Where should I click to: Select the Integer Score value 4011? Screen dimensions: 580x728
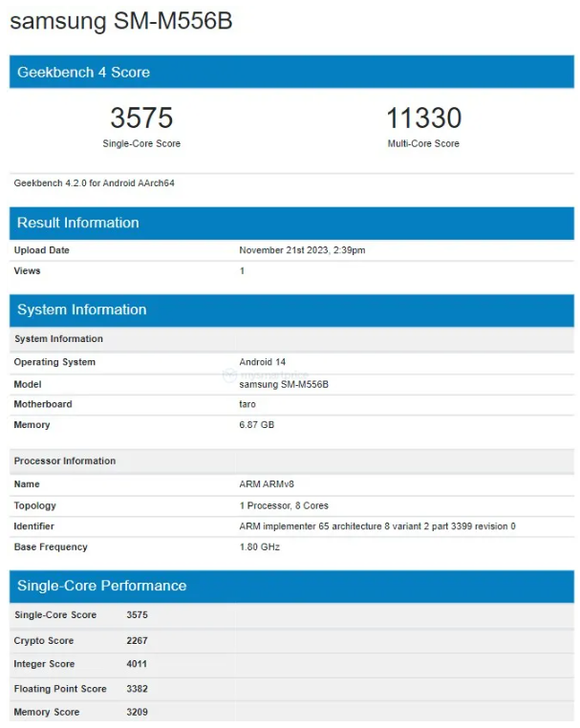(137, 664)
